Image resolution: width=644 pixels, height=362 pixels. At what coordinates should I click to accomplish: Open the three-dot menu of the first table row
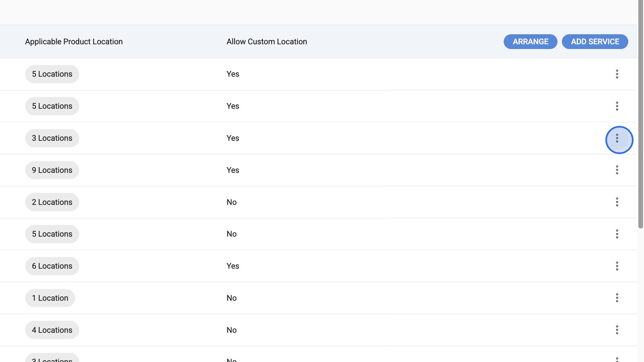(x=617, y=74)
